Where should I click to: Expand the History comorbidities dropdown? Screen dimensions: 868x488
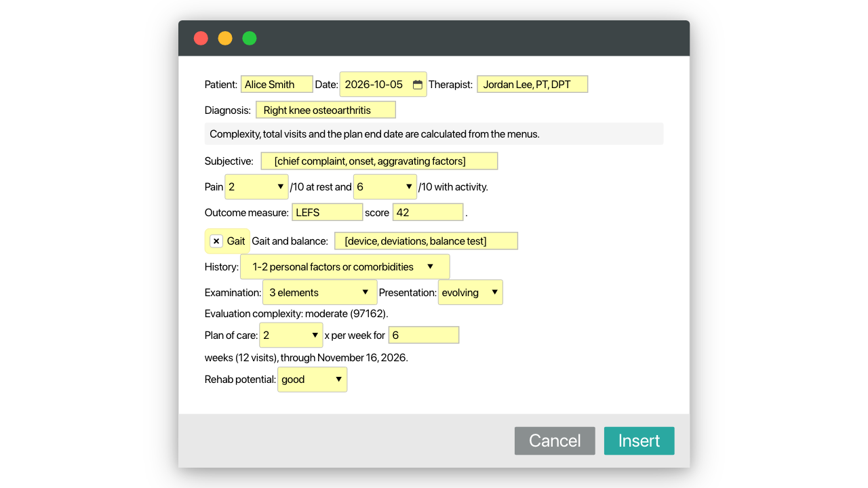pos(344,267)
